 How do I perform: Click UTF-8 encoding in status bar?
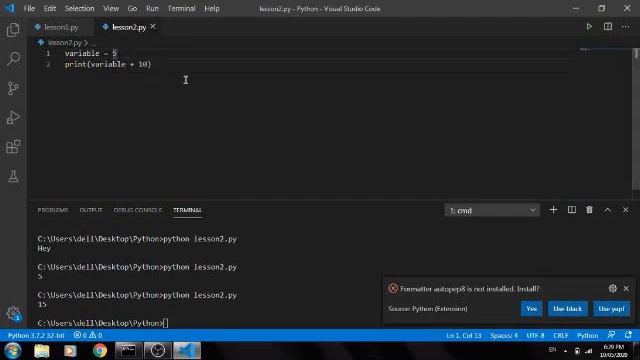point(536,336)
